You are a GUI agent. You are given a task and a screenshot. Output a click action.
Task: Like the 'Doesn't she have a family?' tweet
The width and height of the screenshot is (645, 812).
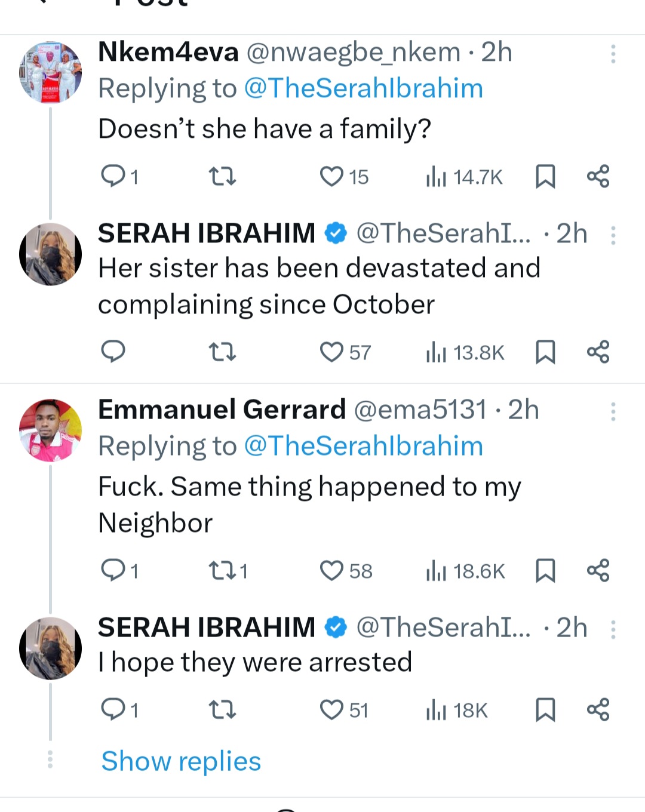pos(332,177)
